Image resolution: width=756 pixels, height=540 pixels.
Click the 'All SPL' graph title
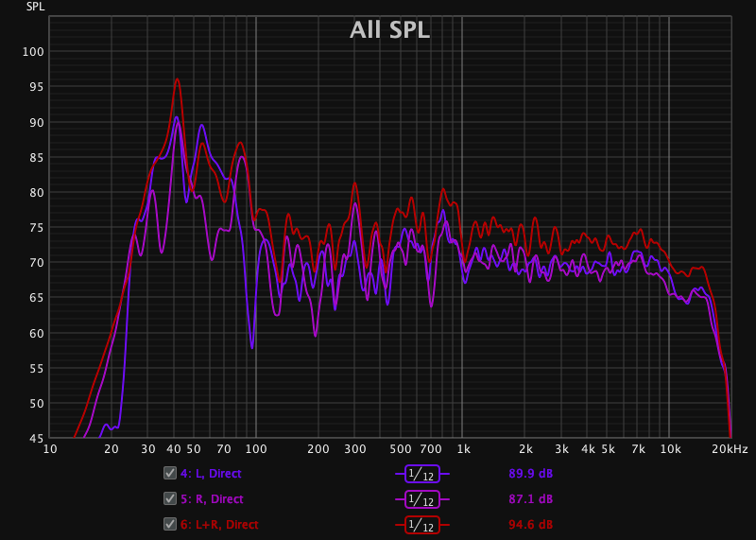[389, 30]
